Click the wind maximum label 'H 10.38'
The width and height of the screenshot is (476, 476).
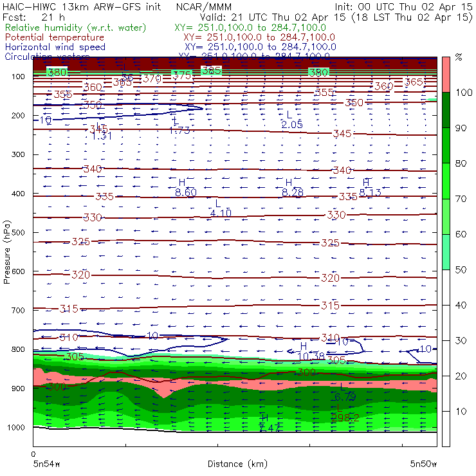click(311, 352)
